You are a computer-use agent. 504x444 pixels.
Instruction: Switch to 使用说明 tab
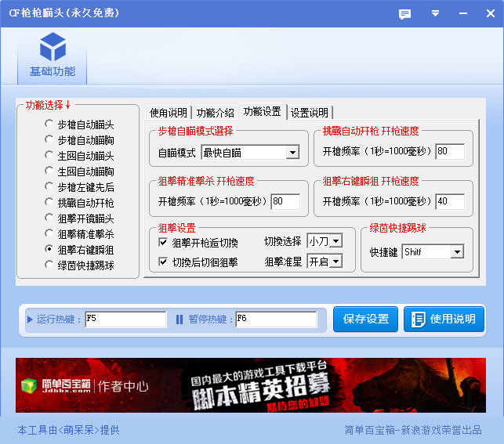click(x=168, y=113)
